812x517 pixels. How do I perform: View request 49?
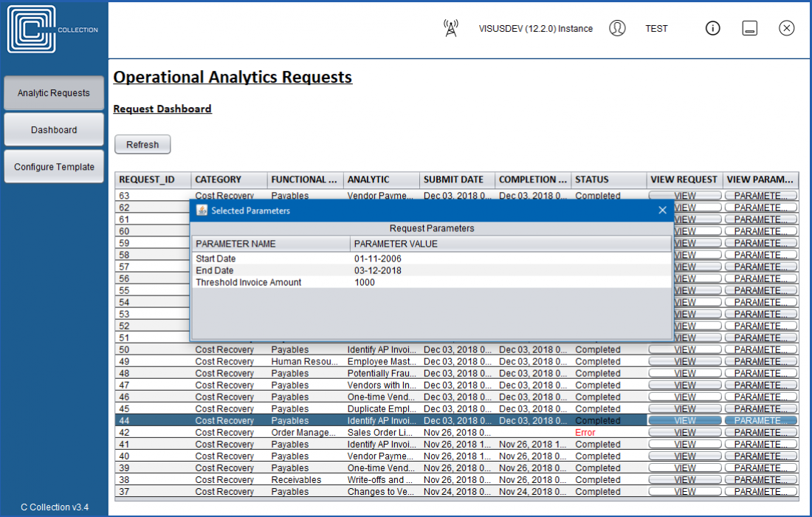(684, 362)
